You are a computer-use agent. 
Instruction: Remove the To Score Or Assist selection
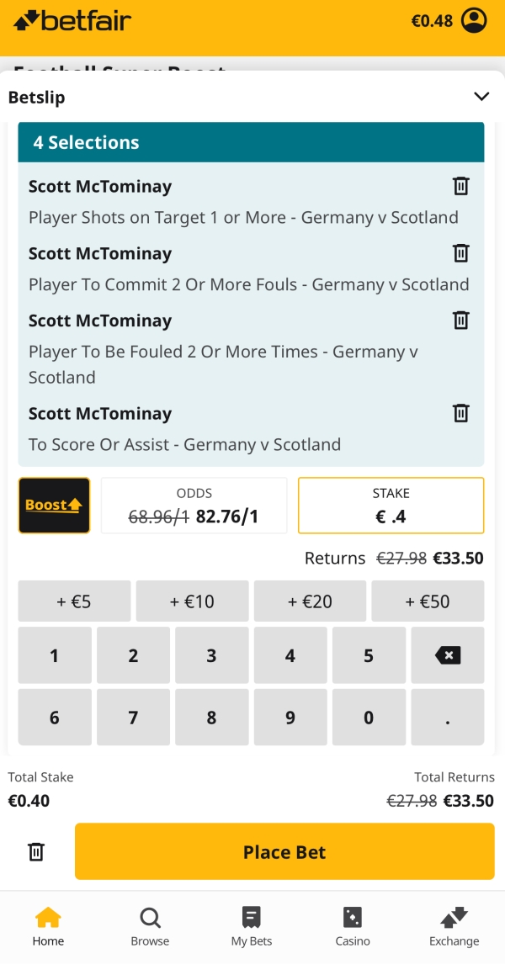(460, 413)
